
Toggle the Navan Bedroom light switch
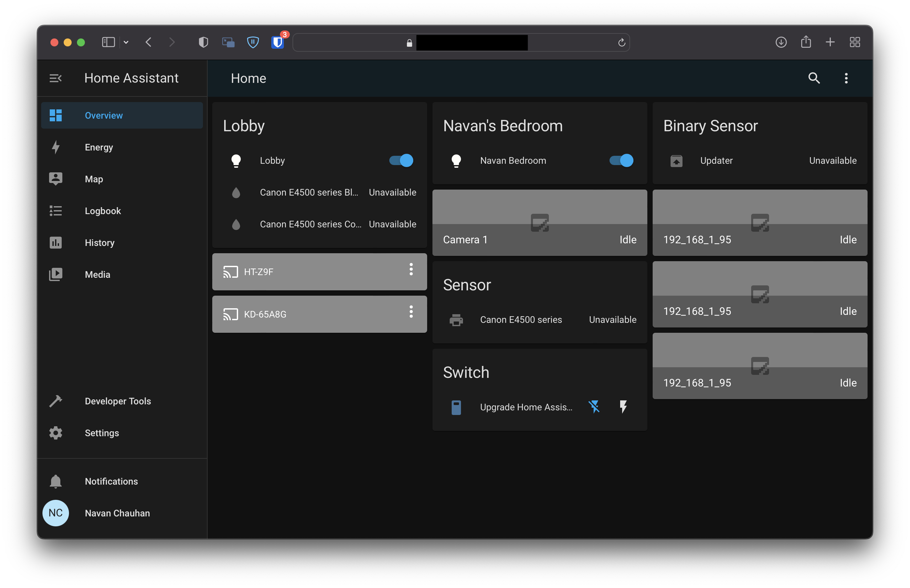pyautogui.click(x=621, y=160)
